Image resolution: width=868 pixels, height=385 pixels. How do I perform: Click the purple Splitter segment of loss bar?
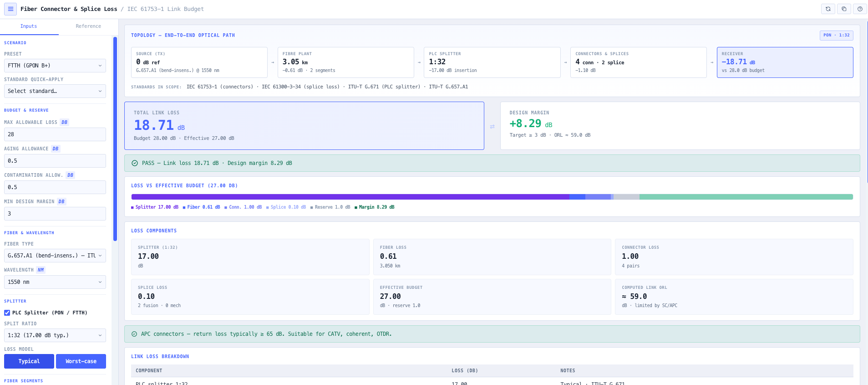[x=350, y=197]
